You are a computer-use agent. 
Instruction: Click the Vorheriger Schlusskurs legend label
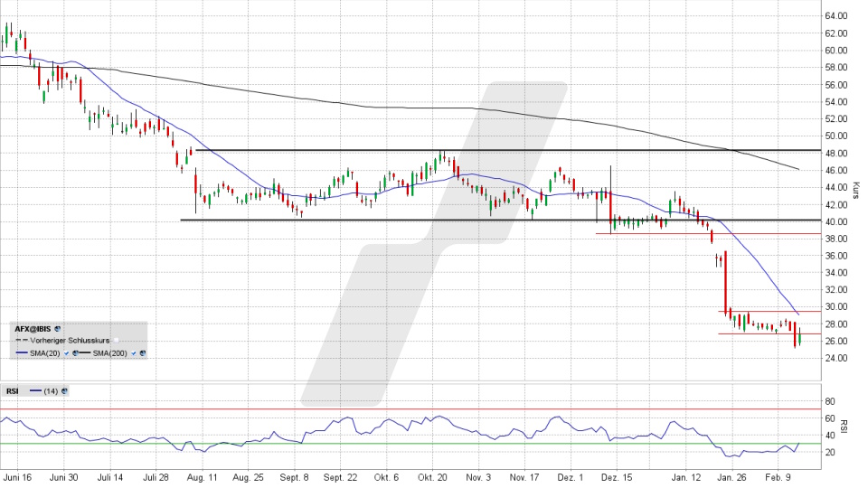(x=70, y=341)
